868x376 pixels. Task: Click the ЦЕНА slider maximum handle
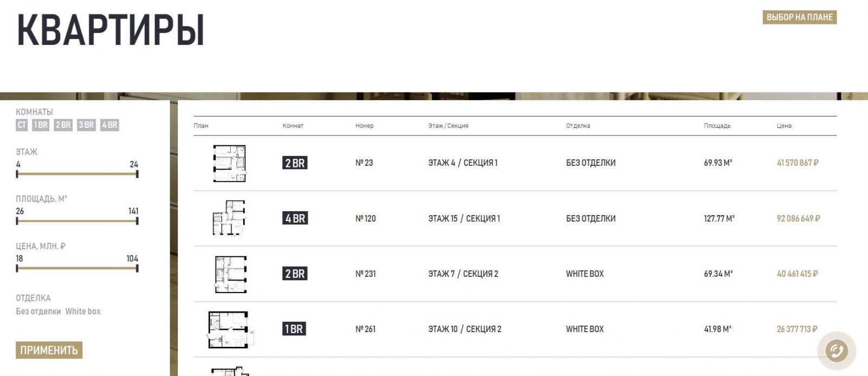pos(137,268)
